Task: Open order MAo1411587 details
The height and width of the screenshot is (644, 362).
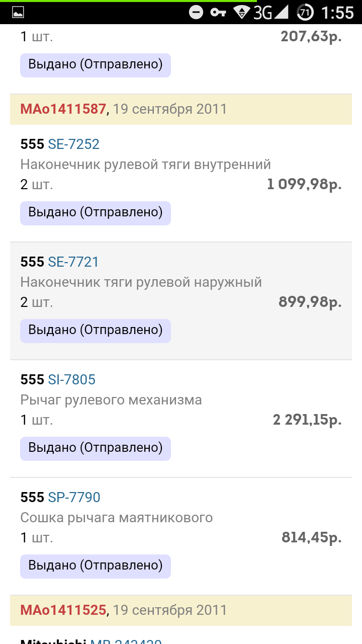Action: tap(63, 109)
